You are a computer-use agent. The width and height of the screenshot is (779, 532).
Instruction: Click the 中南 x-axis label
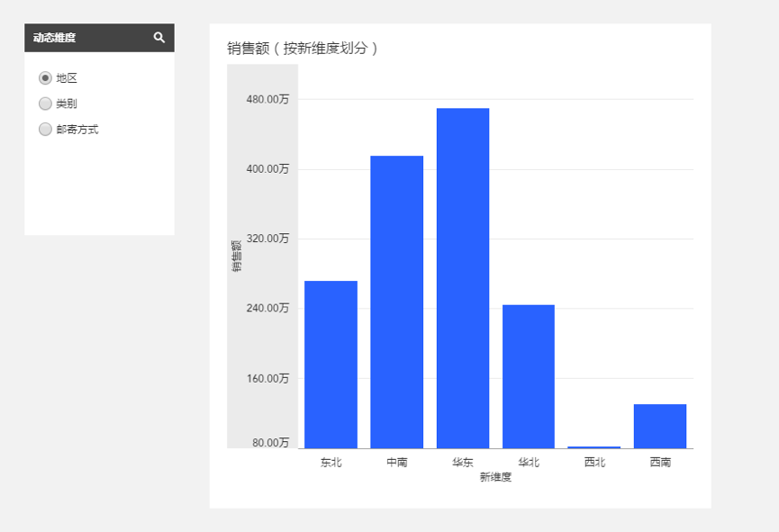coord(396,463)
